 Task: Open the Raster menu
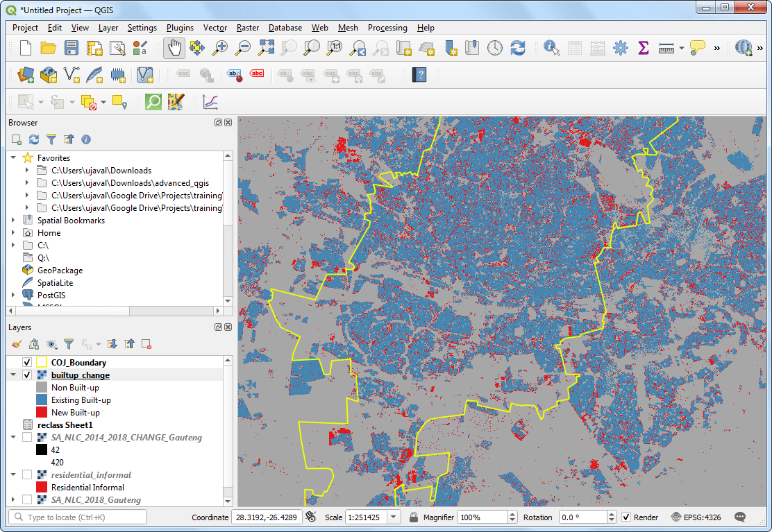247,28
